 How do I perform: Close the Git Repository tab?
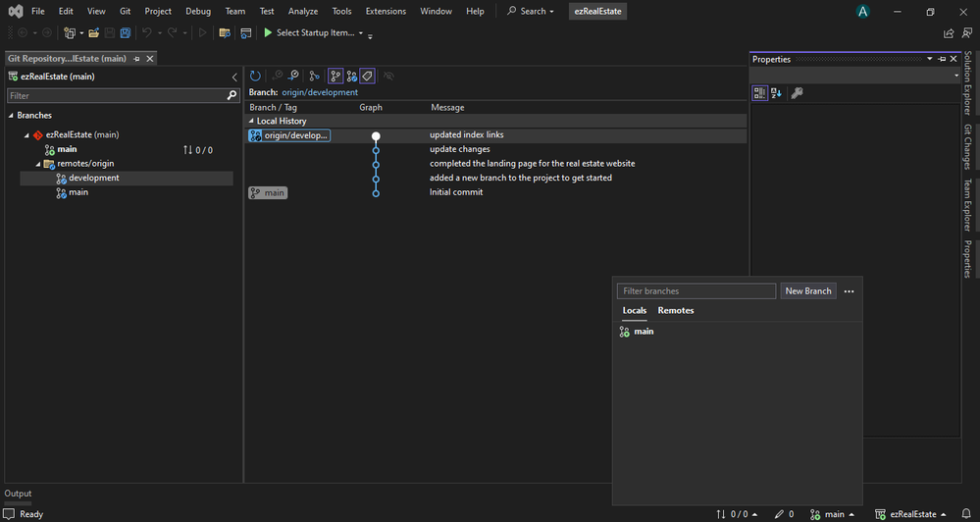(149, 59)
